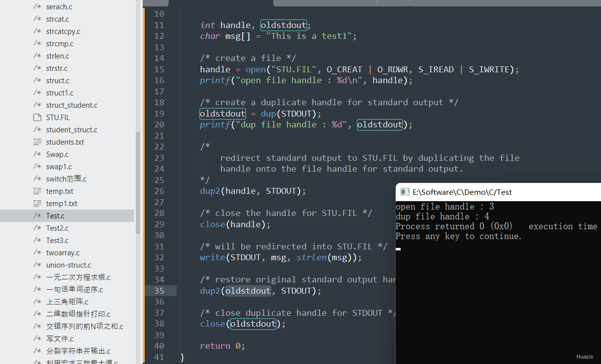Click the text-file icon beside temp1.txt
Image resolution: width=601 pixels, height=364 pixels.
pos(37,204)
